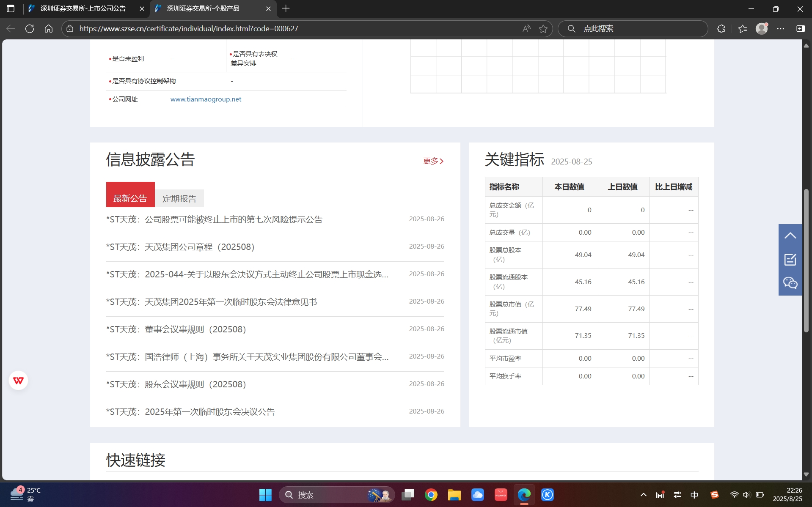Open Huawei app in taskbar
The height and width of the screenshot is (507, 812).
[x=501, y=495]
